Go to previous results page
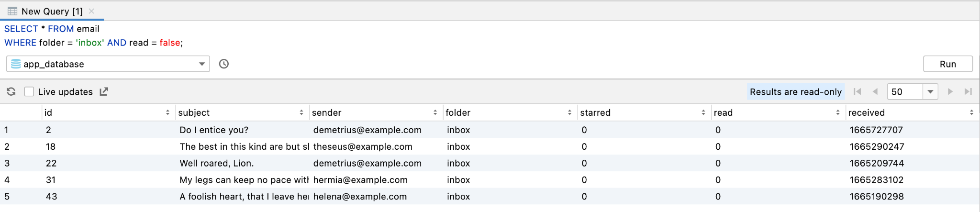 pyautogui.click(x=875, y=91)
